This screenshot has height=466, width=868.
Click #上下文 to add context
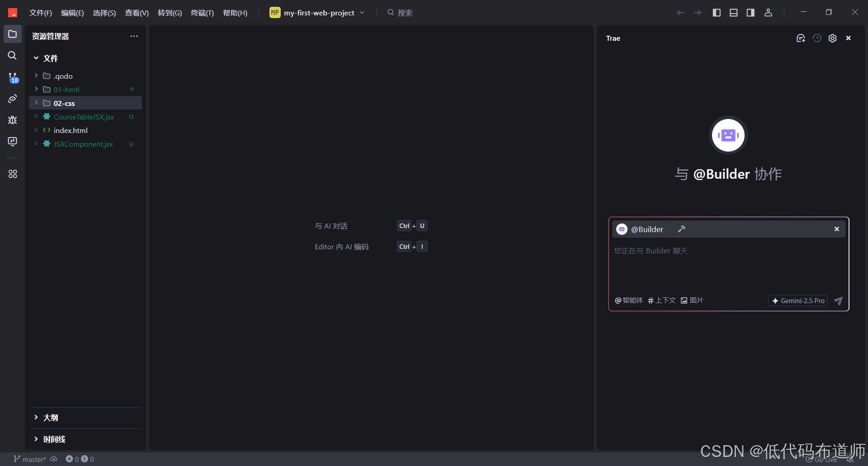662,300
